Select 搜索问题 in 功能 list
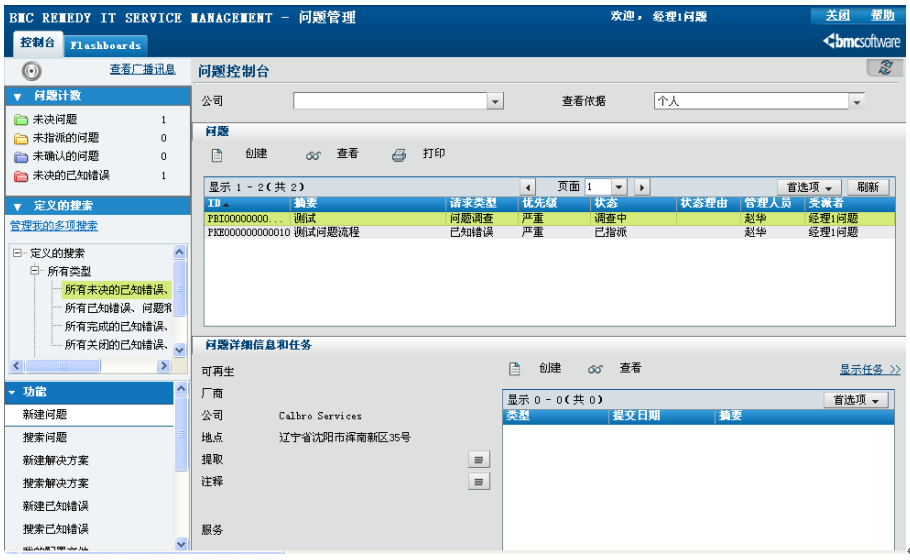This screenshot has height=560, width=910. (45, 438)
